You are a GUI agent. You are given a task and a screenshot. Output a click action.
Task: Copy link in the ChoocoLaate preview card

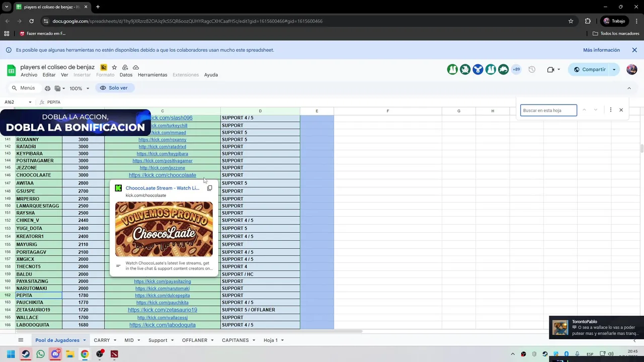click(x=209, y=188)
